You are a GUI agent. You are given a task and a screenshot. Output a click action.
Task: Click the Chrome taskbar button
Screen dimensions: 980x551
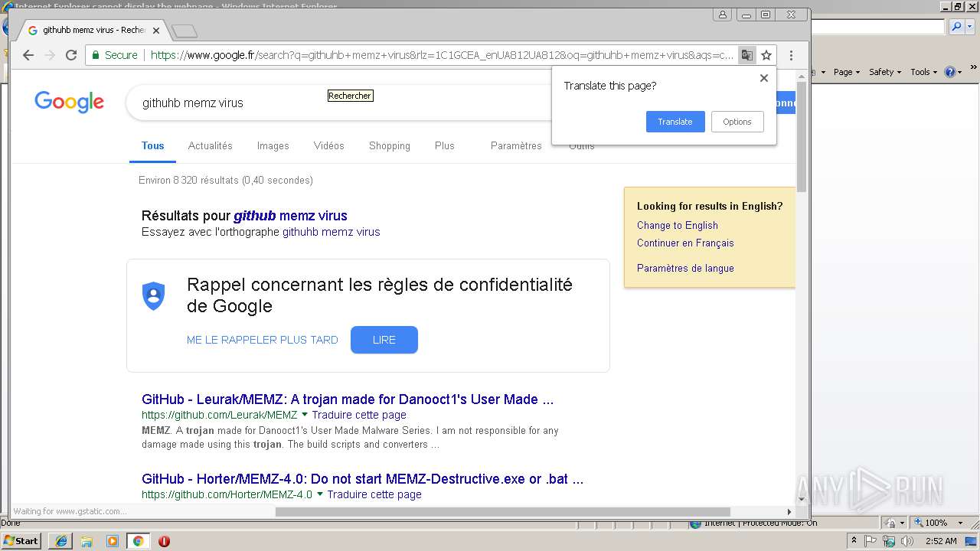139,541
